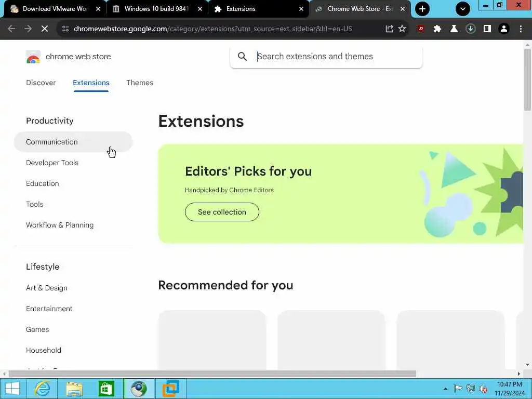
Task: Click the vertical scrollbar thumb
Action: pyautogui.click(x=527, y=79)
